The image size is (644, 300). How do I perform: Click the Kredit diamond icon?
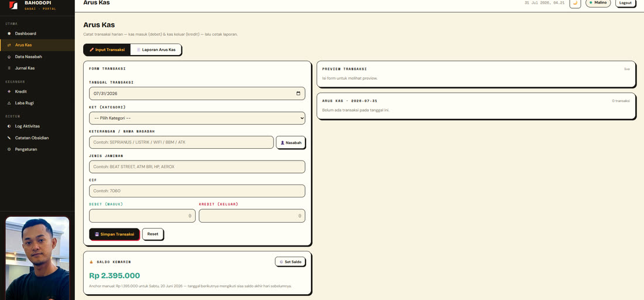[x=9, y=91]
